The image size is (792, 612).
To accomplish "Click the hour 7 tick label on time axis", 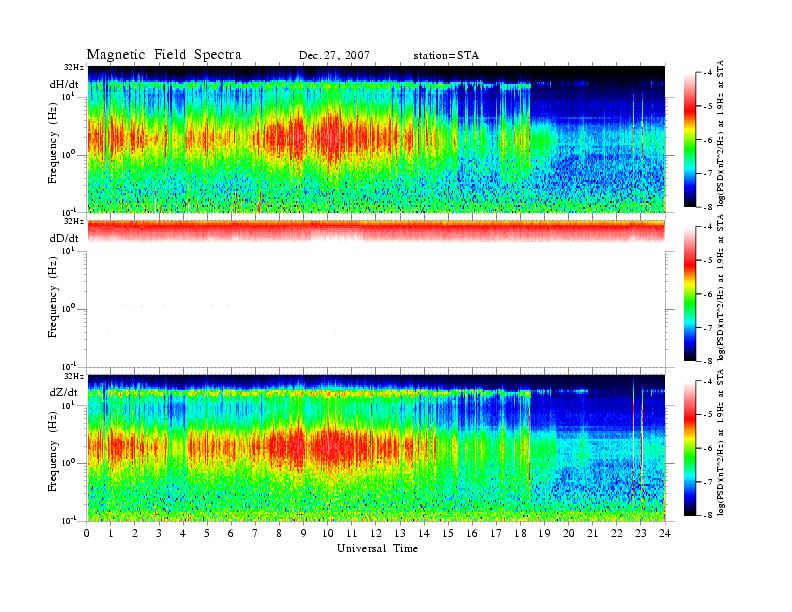I will pos(255,533).
